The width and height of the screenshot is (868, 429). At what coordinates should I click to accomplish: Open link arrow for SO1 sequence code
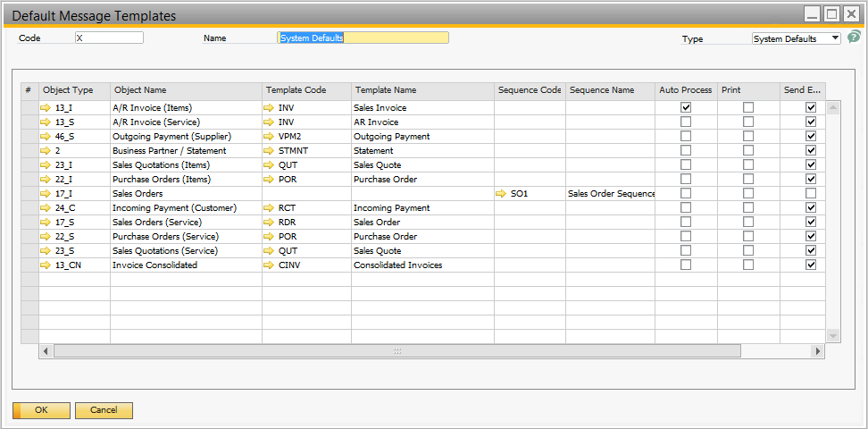[x=501, y=193]
